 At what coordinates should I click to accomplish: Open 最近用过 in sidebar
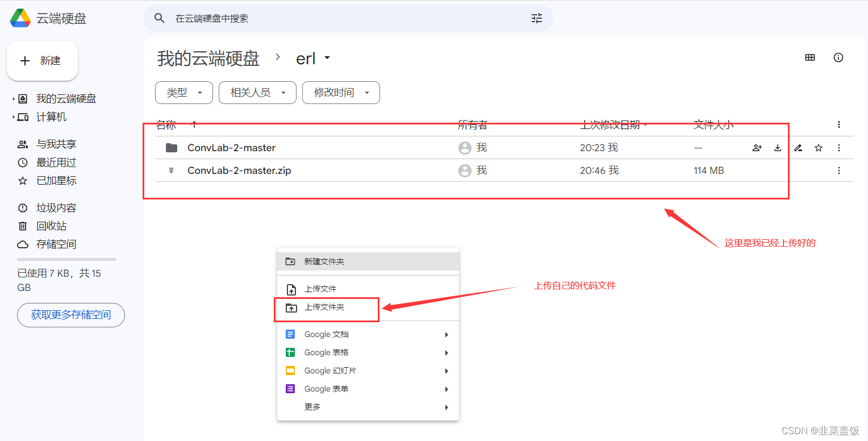point(56,163)
